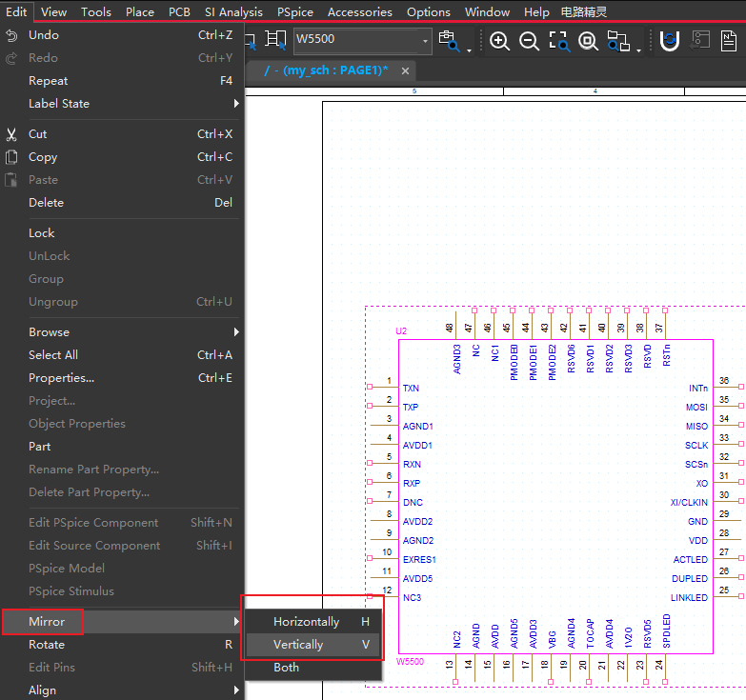The height and width of the screenshot is (700, 746).
Task: Open the Place menu
Action: 139,11
